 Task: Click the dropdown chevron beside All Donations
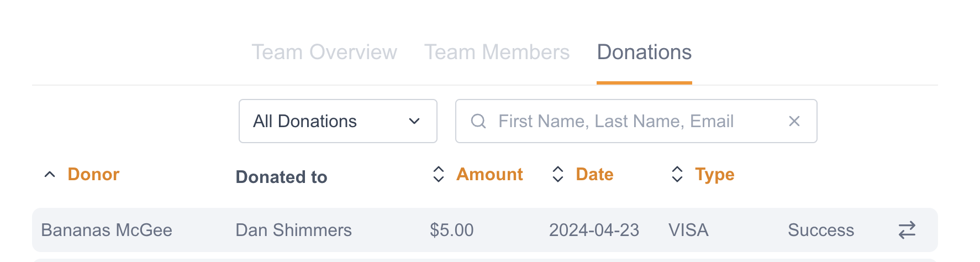tap(414, 121)
